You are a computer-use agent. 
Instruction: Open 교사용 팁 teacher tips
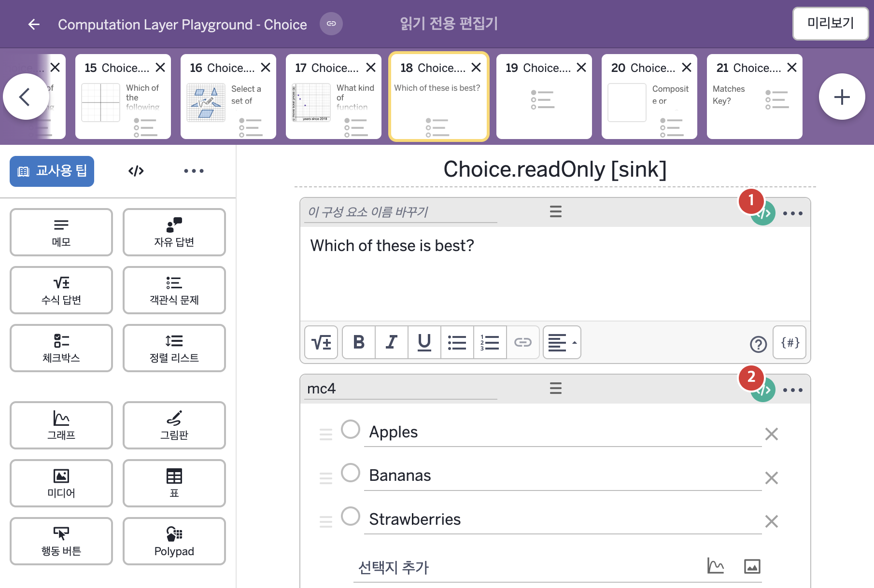click(52, 171)
